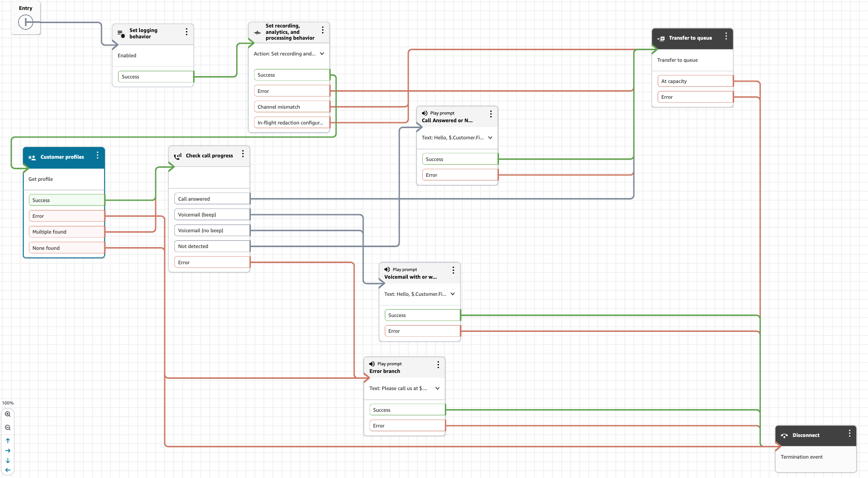Select the Call answered branch output
This screenshot has width=868, height=478.
tap(212, 199)
